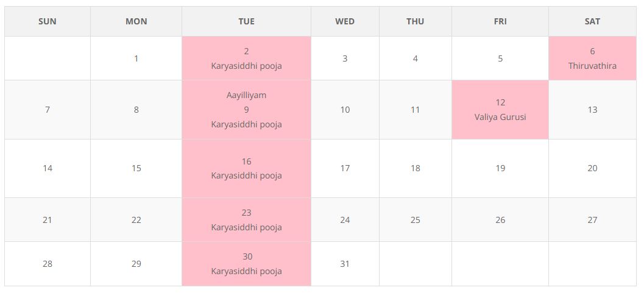Click the SUN column header
The image size is (644, 293).
pos(47,21)
